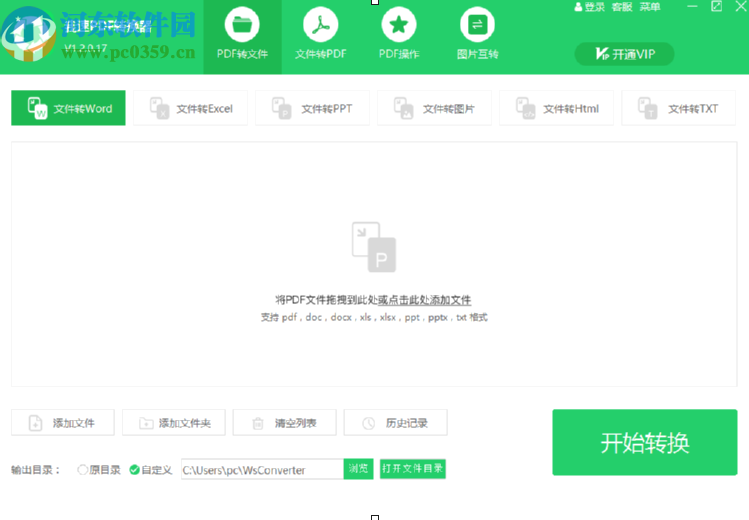Viewport: 749px width, 520px height.
Task: Click the 点击此处添加文件 link
Action: tap(424, 300)
